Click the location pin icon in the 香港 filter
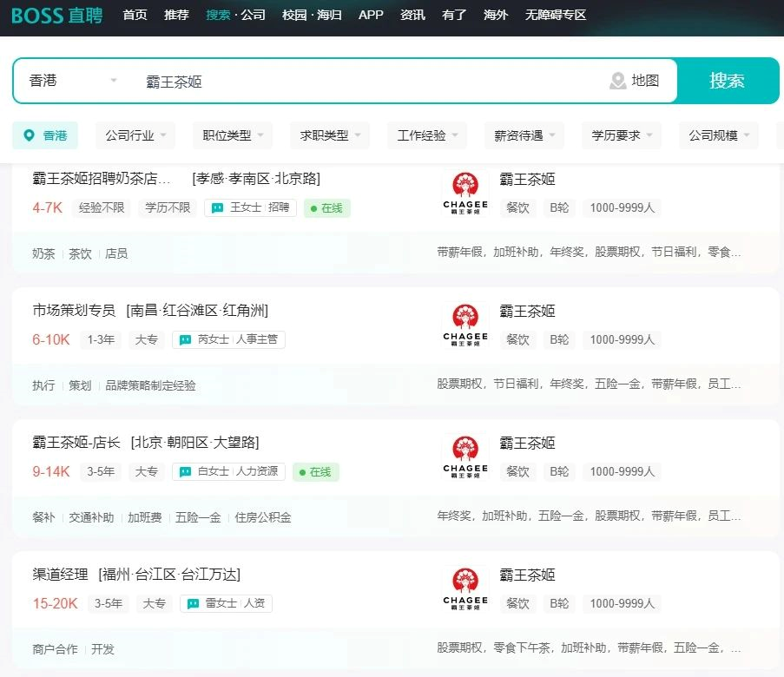The height and width of the screenshot is (677, 784). 29,135
